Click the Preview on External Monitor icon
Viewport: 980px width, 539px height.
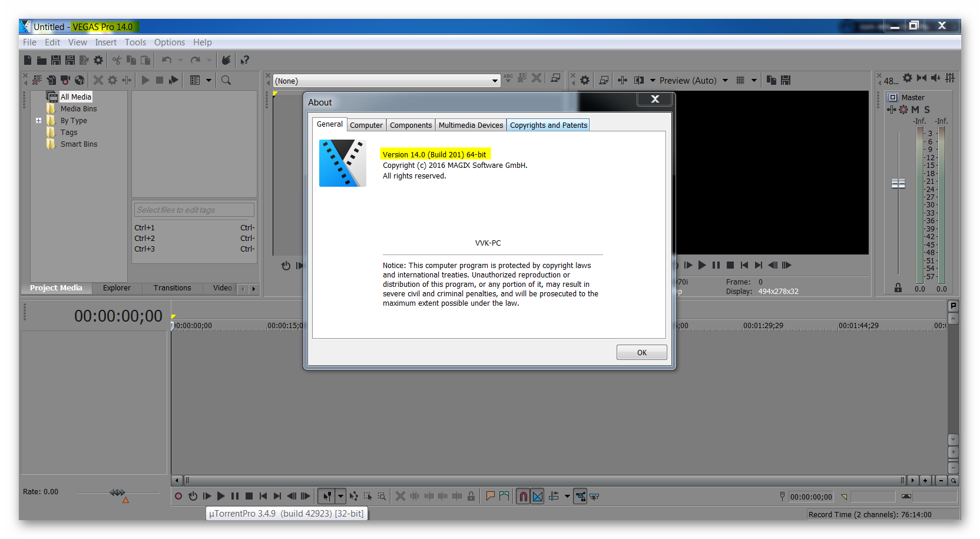(604, 80)
